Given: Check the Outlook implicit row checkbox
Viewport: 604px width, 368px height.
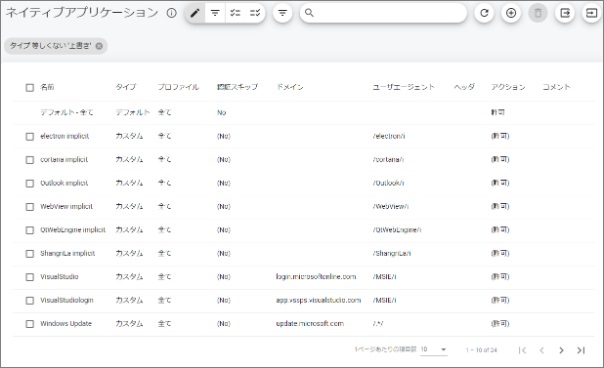Looking at the screenshot, I should 30,183.
